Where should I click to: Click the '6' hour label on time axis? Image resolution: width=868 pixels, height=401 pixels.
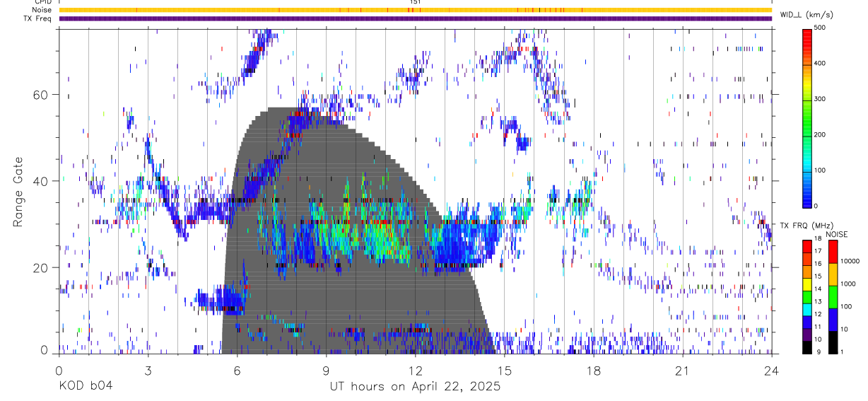click(x=237, y=369)
